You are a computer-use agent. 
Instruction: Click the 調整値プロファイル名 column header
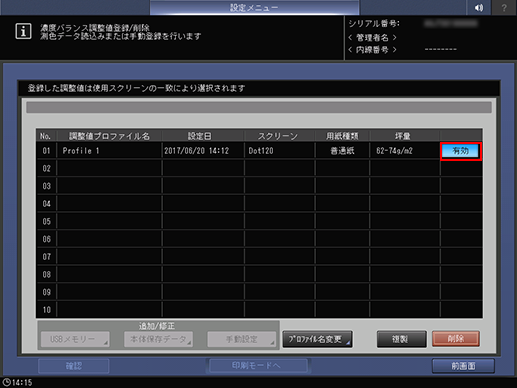click(x=109, y=136)
